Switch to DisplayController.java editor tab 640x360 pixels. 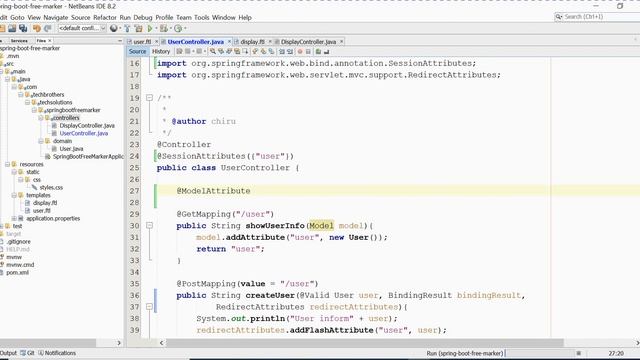[x=308, y=42]
